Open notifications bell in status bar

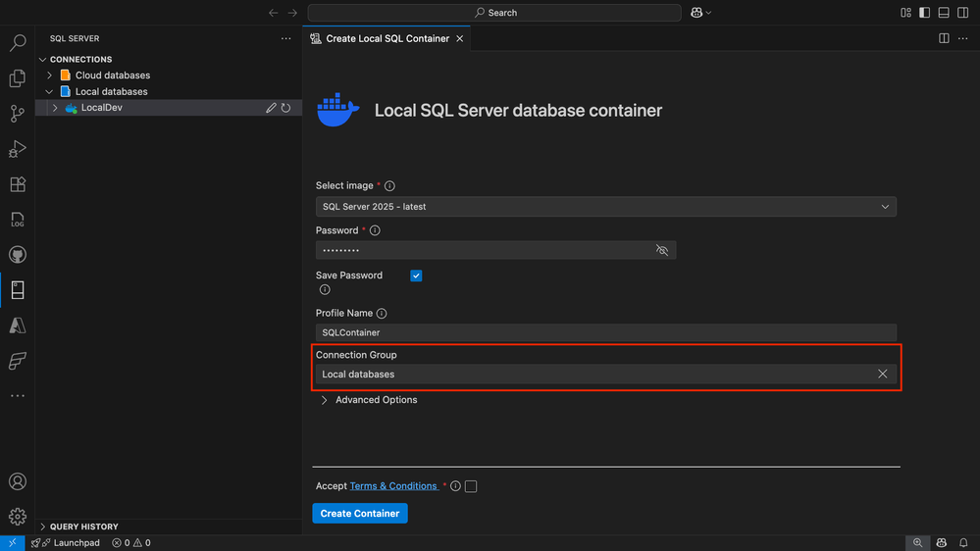pyautogui.click(x=963, y=543)
